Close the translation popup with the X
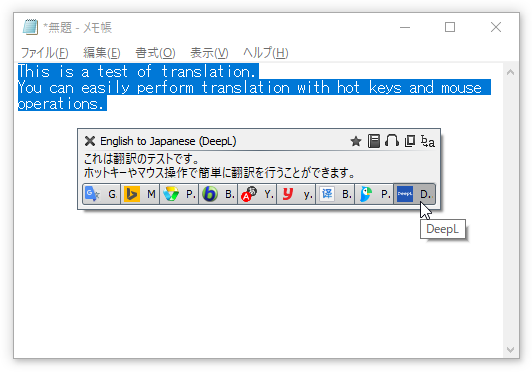Viewport: 532px width, 372px height. coord(90,141)
